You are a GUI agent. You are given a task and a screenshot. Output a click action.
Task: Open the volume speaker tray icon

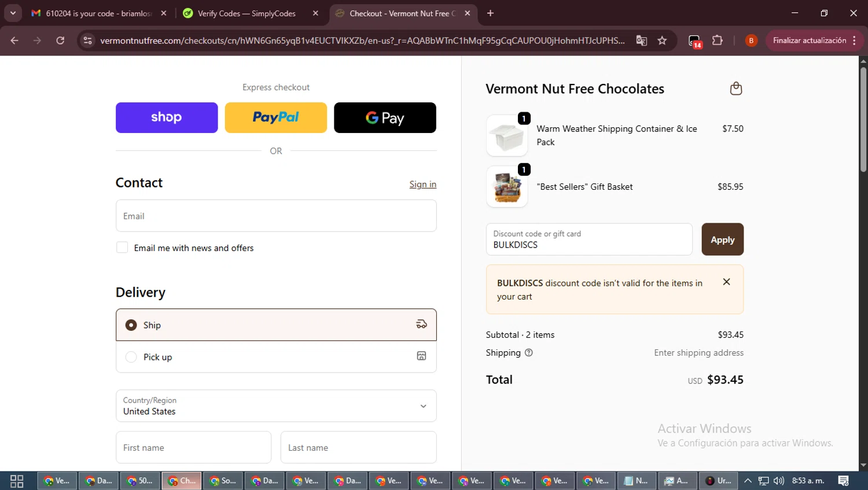779,481
